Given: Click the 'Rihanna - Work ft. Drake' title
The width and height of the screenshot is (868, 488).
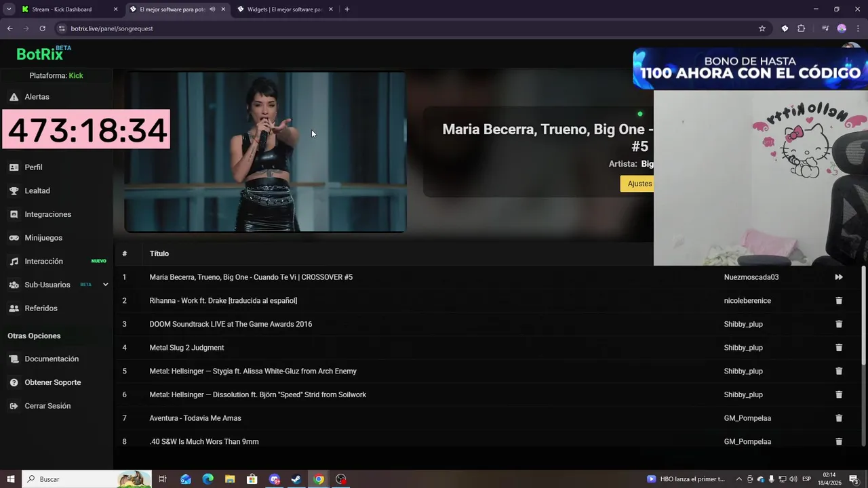Looking at the screenshot, I should point(223,301).
